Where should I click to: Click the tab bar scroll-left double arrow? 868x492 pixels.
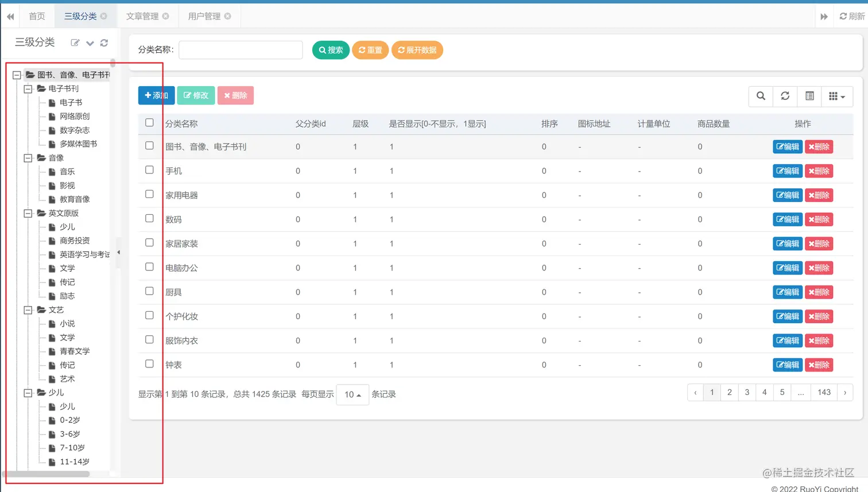pos(10,17)
